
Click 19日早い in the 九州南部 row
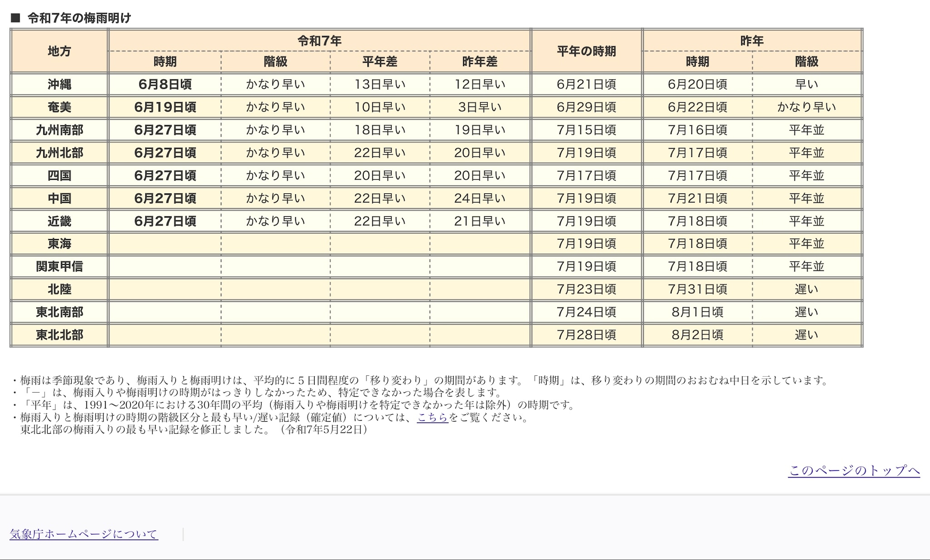point(480,130)
